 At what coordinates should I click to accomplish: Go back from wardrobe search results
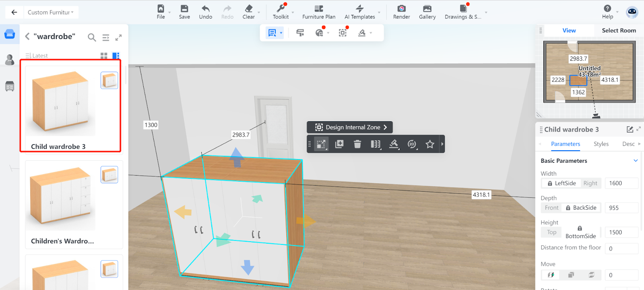(27, 37)
